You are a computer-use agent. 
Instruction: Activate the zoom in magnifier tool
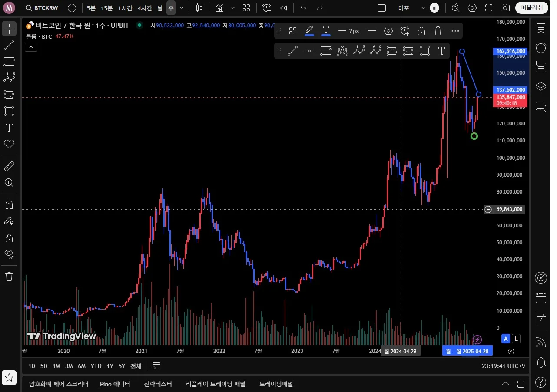pyautogui.click(x=9, y=183)
